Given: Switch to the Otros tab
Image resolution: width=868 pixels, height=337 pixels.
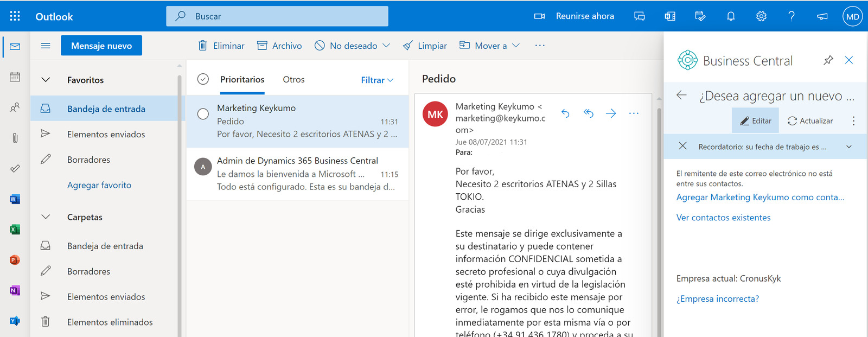Looking at the screenshot, I should pos(293,79).
